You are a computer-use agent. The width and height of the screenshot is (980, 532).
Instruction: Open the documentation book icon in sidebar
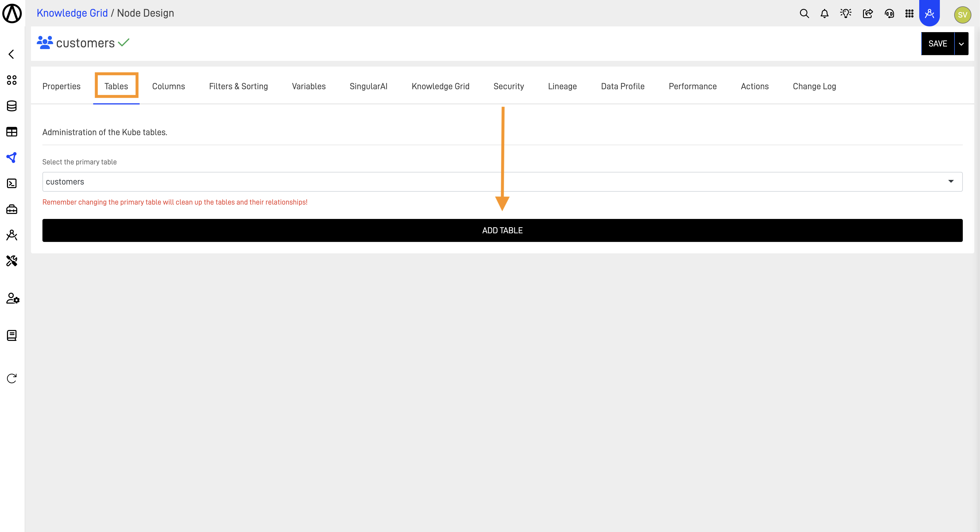coord(12,335)
